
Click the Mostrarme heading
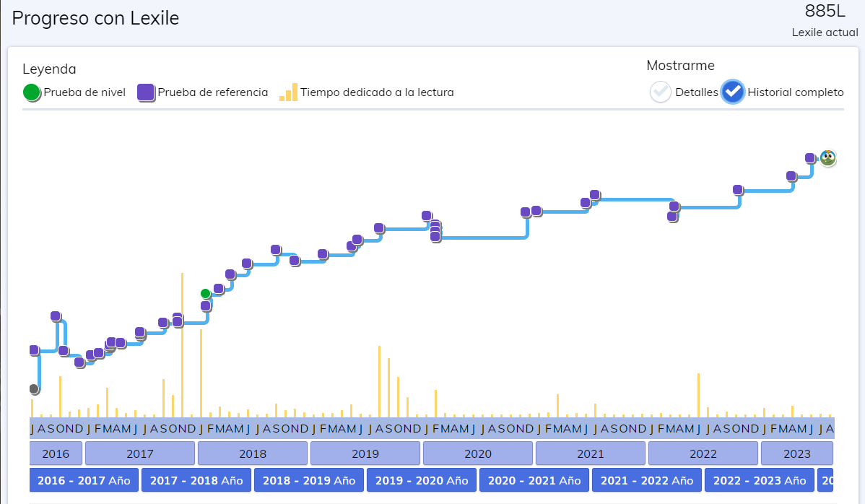coord(680,66)
